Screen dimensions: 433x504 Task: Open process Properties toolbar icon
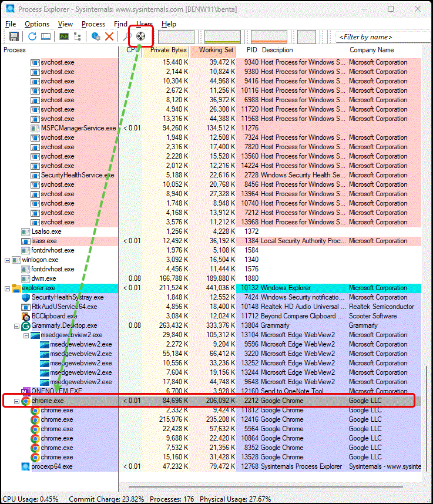click(96, 36)
